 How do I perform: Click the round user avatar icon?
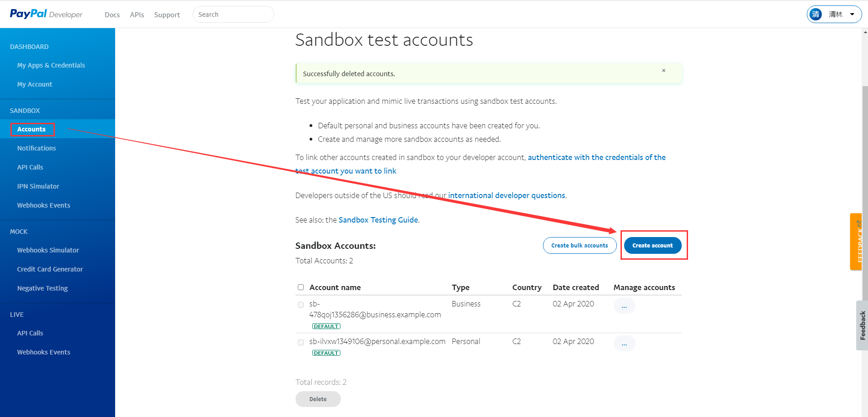[816, 14]
